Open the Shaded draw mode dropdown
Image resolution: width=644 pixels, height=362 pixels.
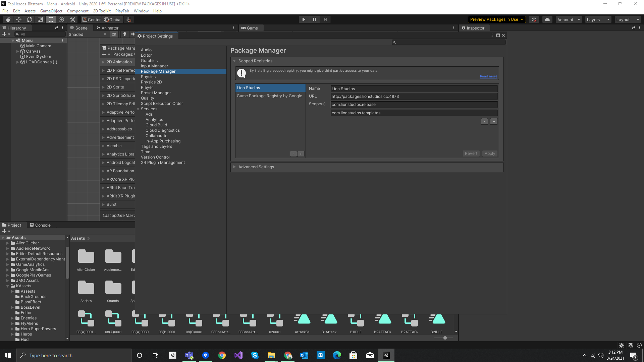(x=88, y=34)
